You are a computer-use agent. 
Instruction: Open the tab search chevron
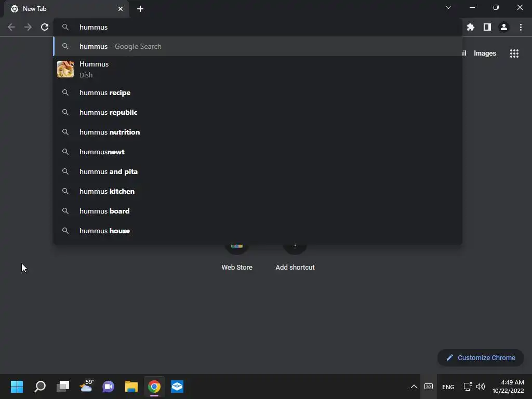pyautogui.click(x=448, y=7)
